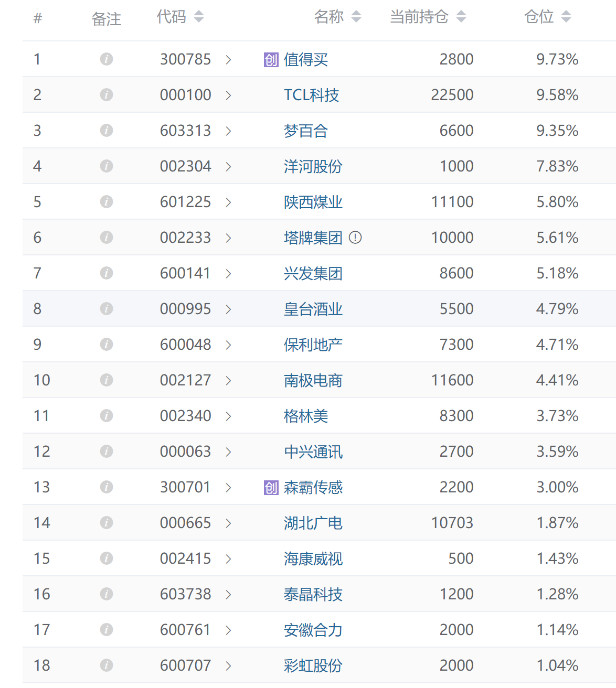Open the 湖北广电 stock link
The image size is (616, 688).
click(x=313, y=523)
